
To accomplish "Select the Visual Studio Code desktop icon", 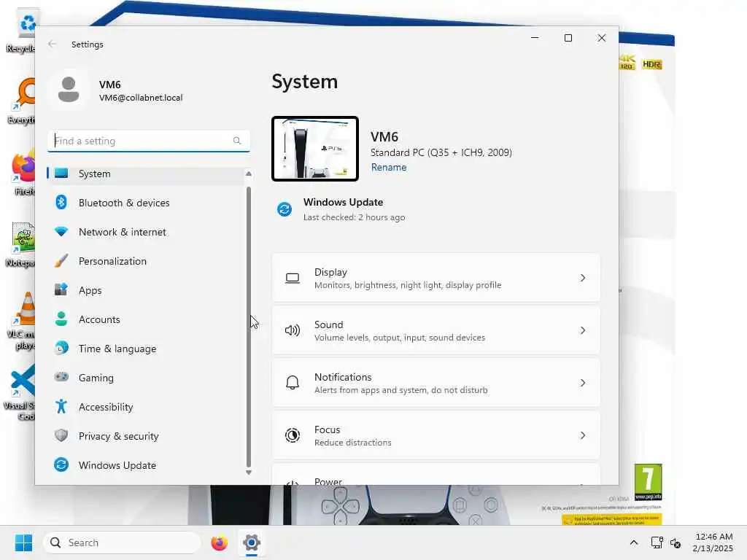I will tap(20, 392).
